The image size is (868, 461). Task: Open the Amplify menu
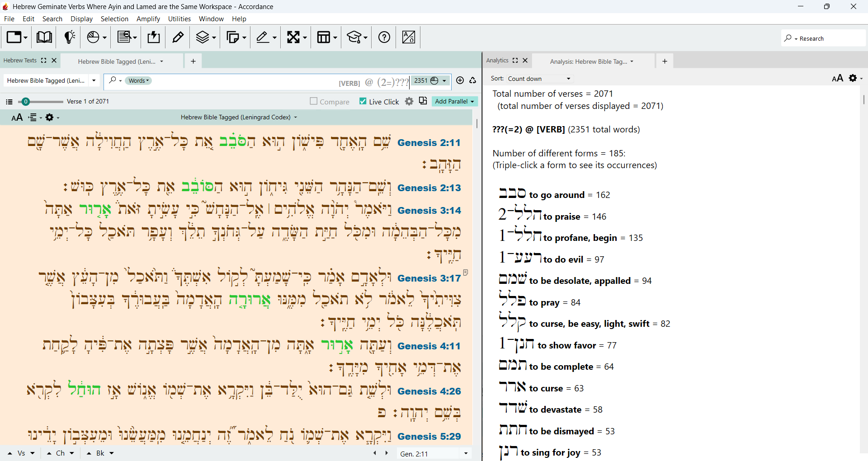[148, 19]
